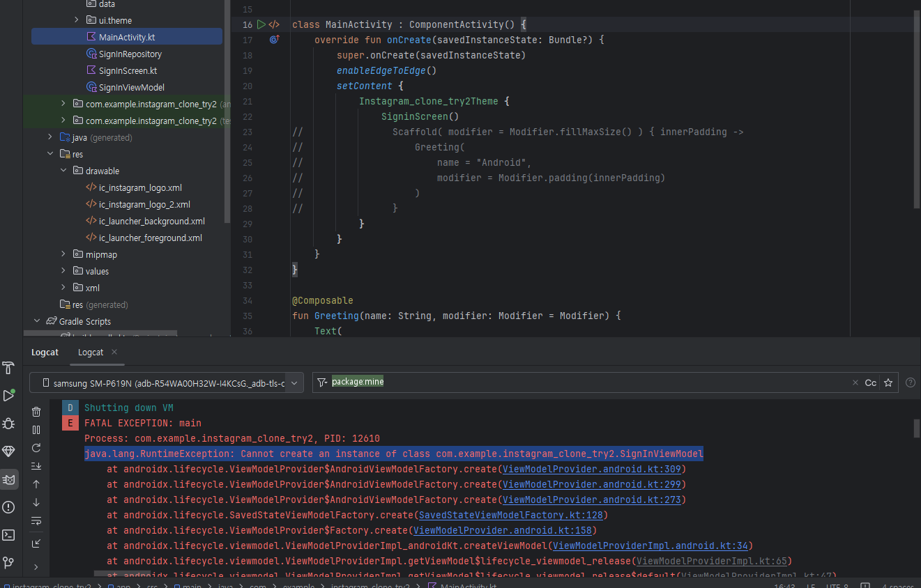This screenshot has width=921, height=588.
Task: Expand the values folder
Action: point(63,271)
